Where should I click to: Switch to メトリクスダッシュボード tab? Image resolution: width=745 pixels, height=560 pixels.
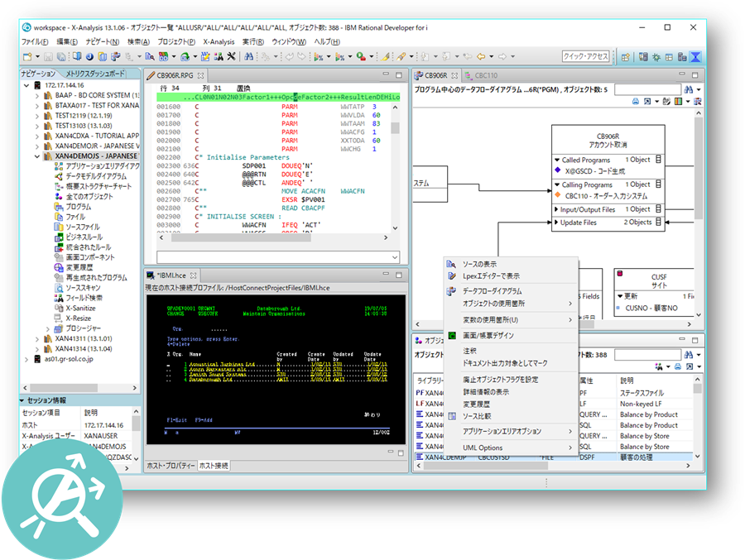click(x=95, y=74)
